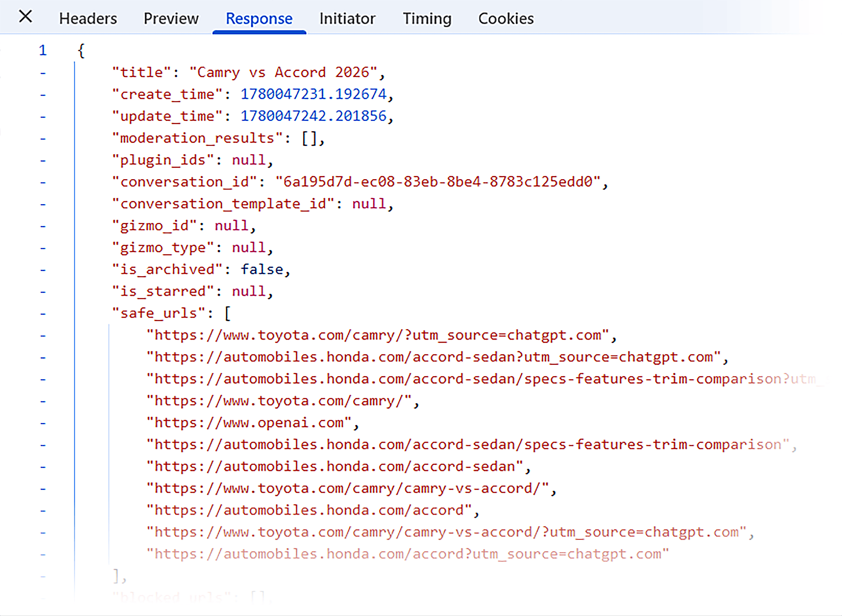Viewport: 842px width, 616px height.
Task: Click the create_time value 1780047231.192674
Action: pyautogui.click(x=314, y=94)
